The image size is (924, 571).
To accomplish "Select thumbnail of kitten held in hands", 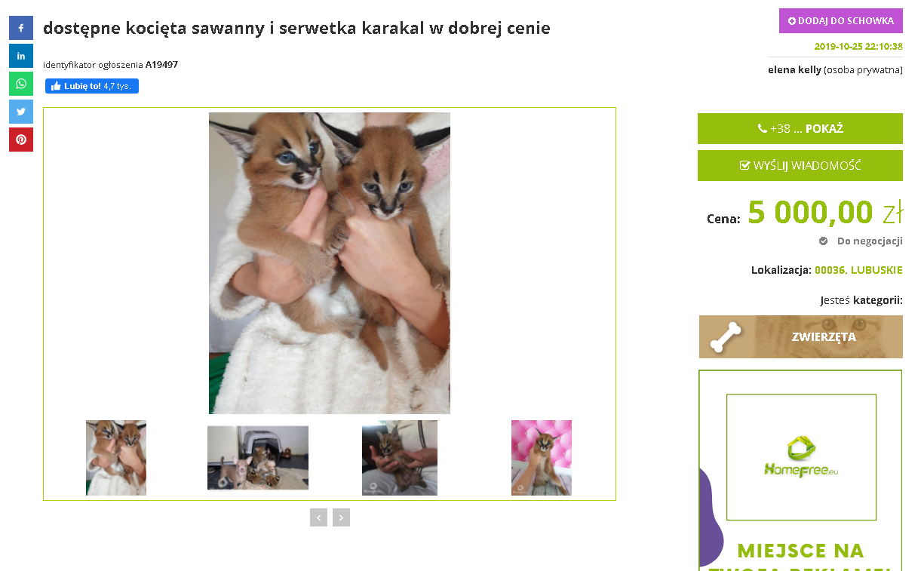I will click(x=400, y=458).
